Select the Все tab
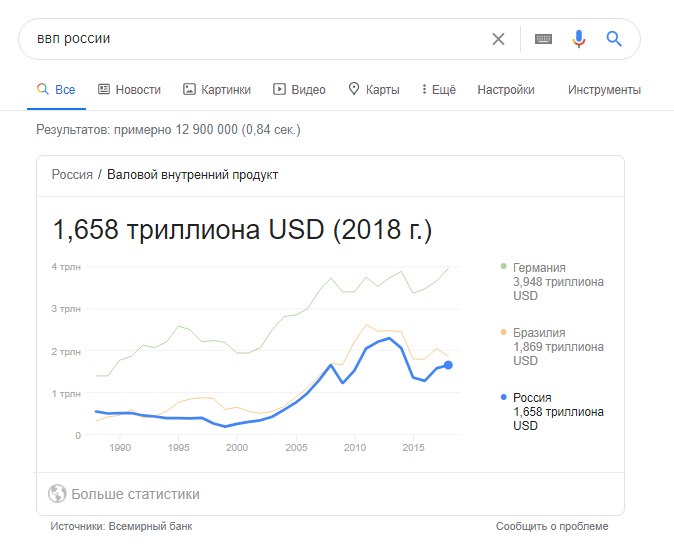 tap(56, 89)
